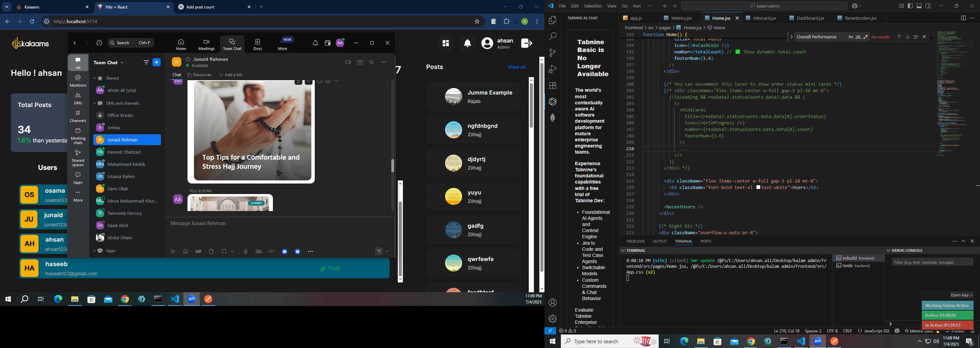Open Meetings in Zoom top bar
This screenshot has height=348, width=980.
[206, 45]
